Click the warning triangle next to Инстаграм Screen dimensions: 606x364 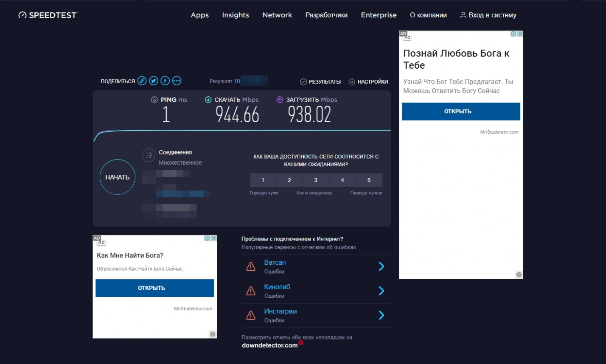(x=251, y=315)
